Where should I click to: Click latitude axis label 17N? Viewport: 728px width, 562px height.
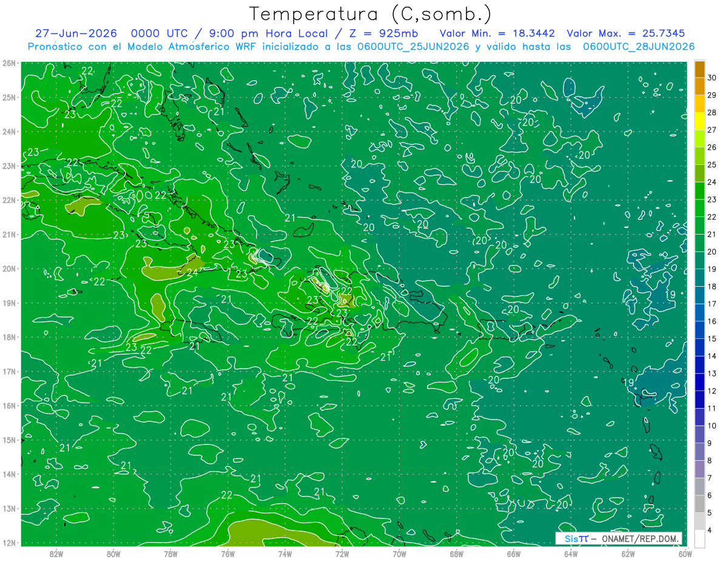[x=8, y=371]
